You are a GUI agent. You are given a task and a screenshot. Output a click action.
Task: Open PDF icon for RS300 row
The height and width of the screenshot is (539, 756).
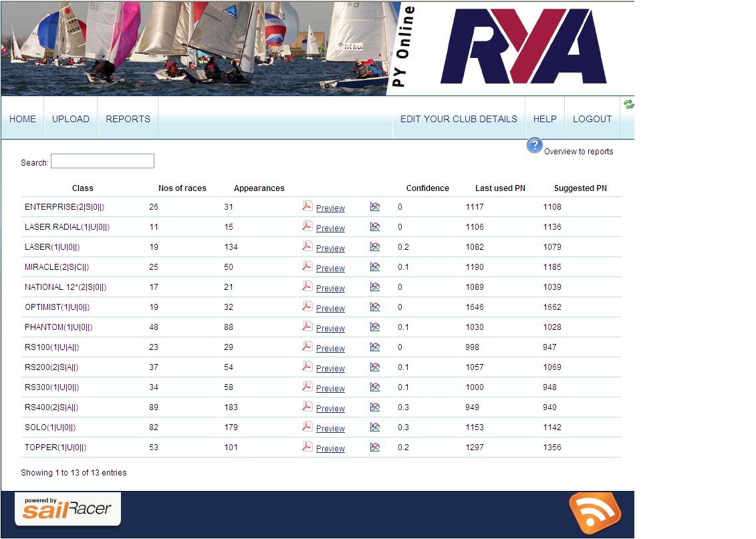coord(307,386)
